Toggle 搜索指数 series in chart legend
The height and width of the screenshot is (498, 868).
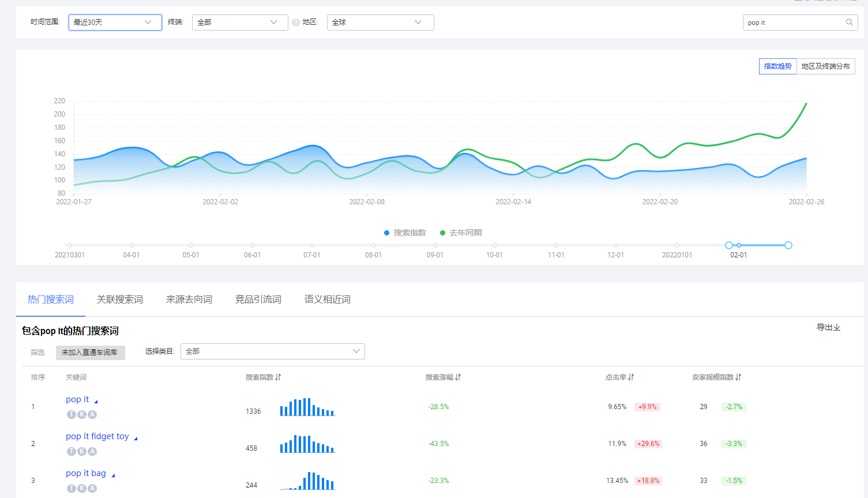click(x=405, y=233)
